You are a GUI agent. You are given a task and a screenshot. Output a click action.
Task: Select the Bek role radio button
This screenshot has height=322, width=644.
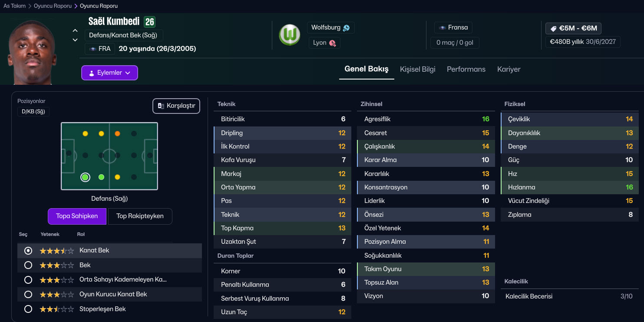[28, 265]
